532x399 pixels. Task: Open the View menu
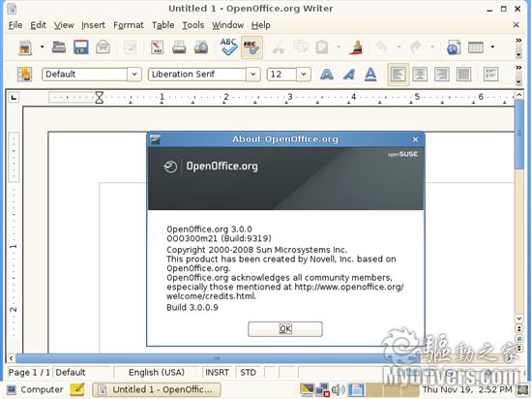[x=64, y=25]
